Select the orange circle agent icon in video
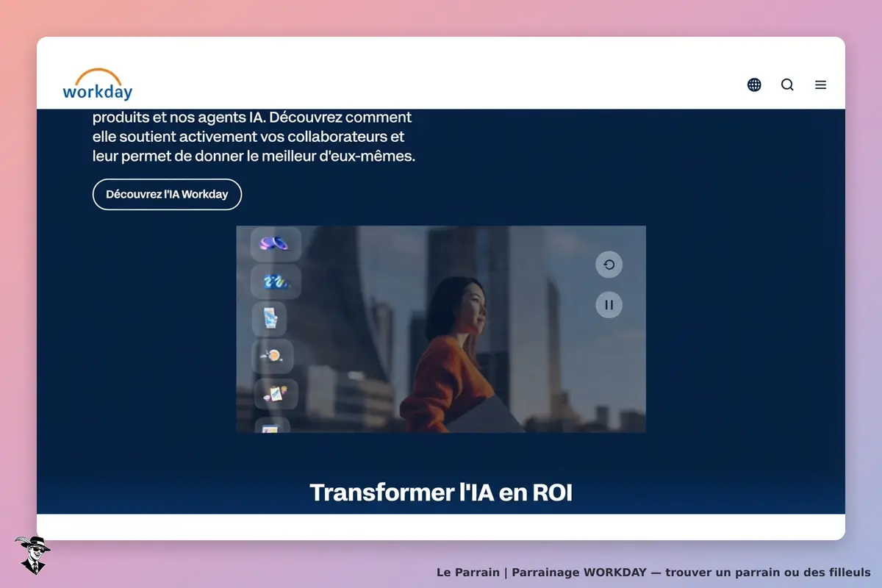The height and width of the screenshot is (588, 882). [273, 356]
